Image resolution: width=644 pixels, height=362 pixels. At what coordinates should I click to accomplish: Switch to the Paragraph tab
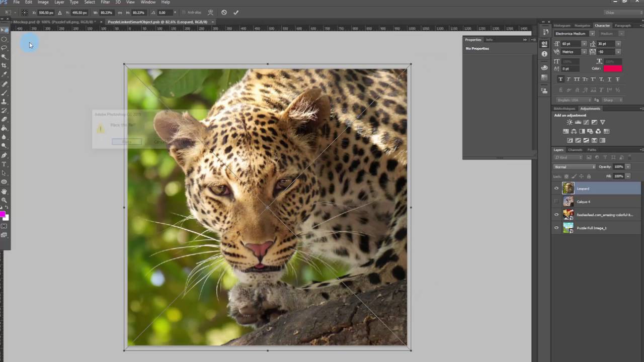pos(623,26)
